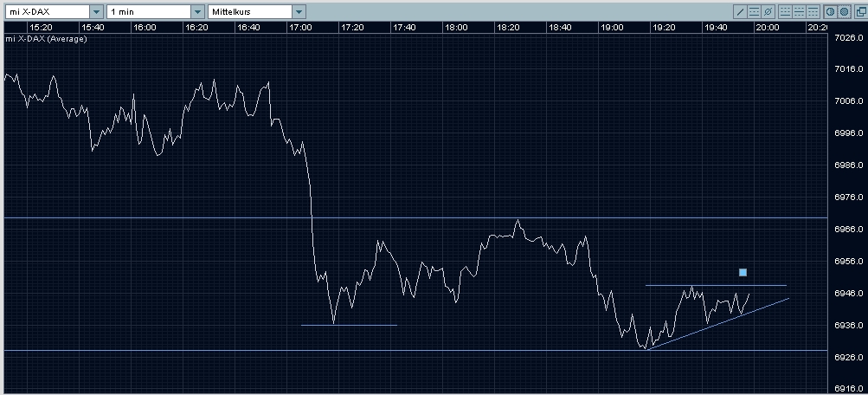
Task: Select the parallel channel lines tool
Action: pyautogui.click(x=754, y=11)
